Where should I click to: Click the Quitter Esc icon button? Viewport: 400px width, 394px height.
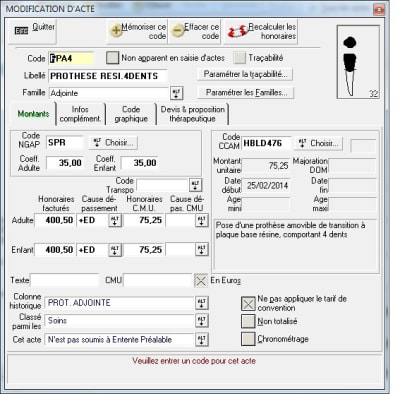pyautogui.click(x=21, y=31)
